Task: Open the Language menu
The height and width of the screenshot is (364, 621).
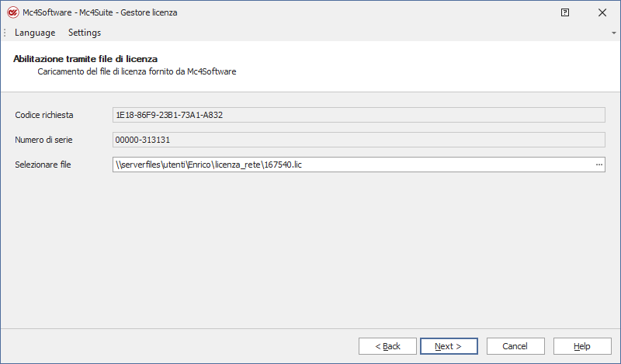Action: [x=35, y=33]
